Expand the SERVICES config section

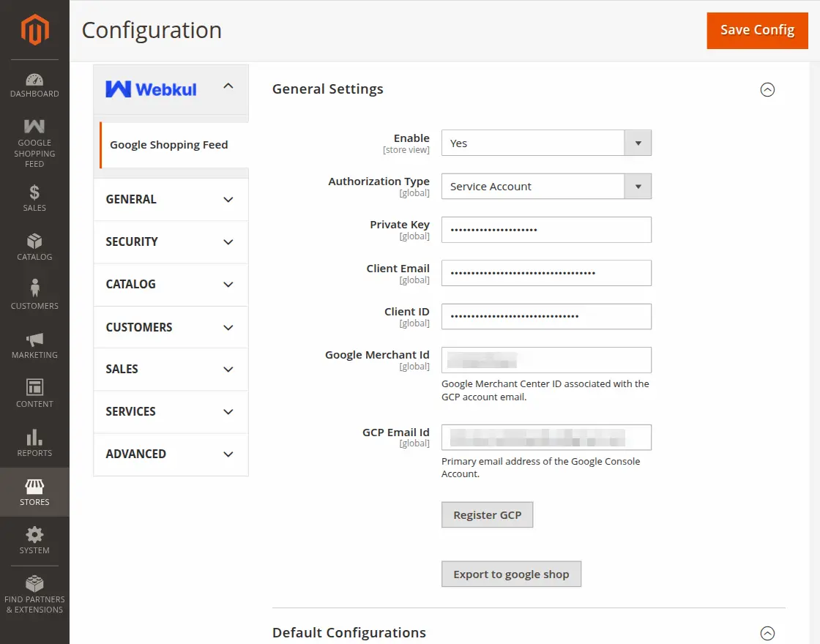(171, 411)
